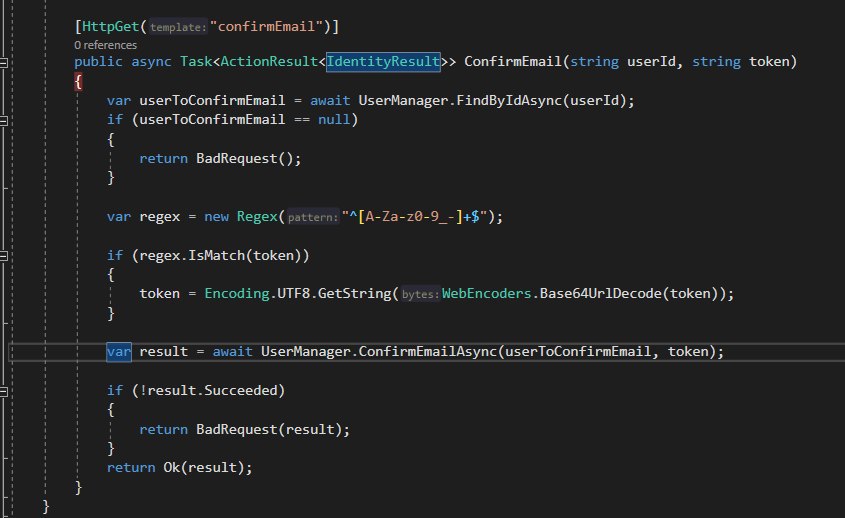Click the highlighted IdentityResult type
The width and height of the screenshot is (845, 518).
click(x=383, y=61)
